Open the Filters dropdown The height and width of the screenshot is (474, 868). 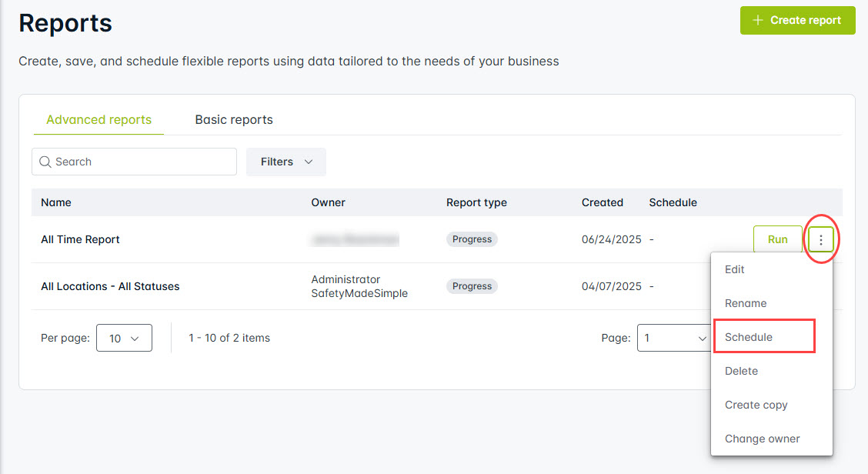286,162
